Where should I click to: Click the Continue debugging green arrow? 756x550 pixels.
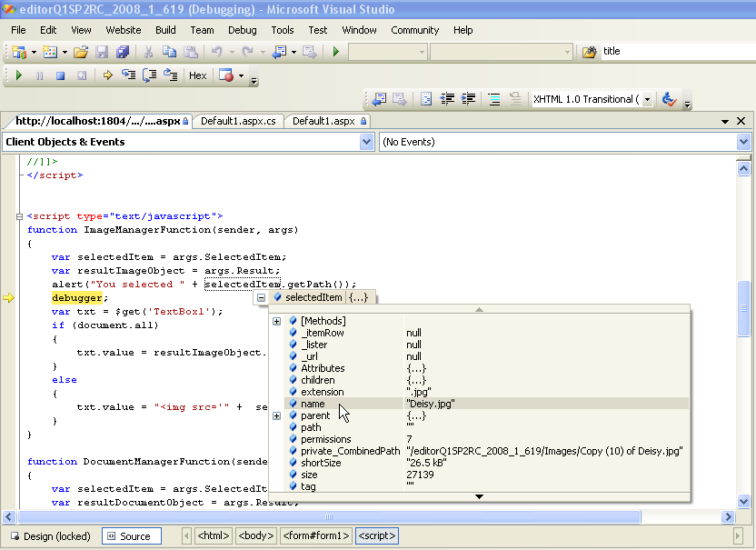pyautogui.click(x=18, y=76)
